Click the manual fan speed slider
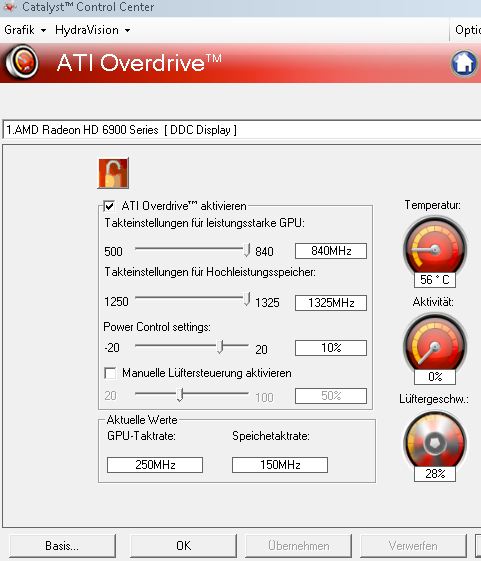The width and height of the screenshot is (481, 561). [180, 395]
